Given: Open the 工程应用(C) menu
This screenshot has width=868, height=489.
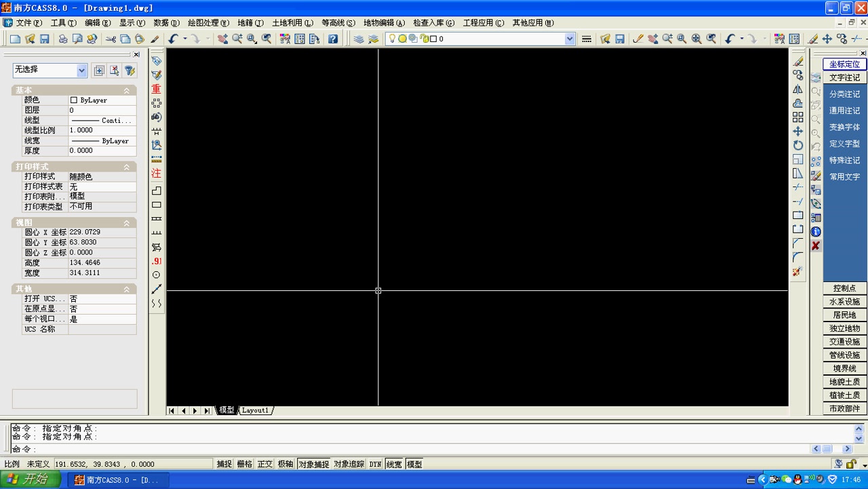Looking at the screenshot, I should coord(484,22).
